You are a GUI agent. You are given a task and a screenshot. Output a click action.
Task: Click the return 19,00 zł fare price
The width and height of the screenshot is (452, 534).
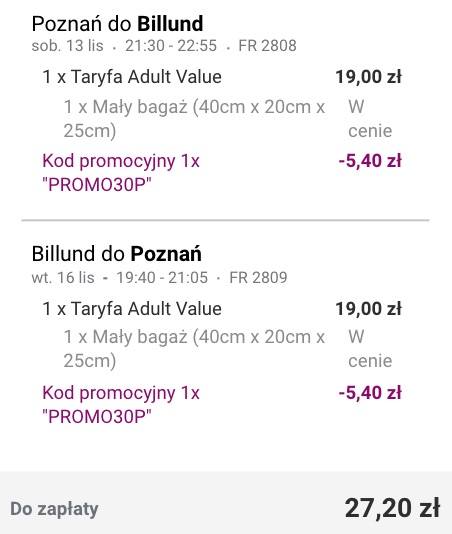click(x=368, y=309)
